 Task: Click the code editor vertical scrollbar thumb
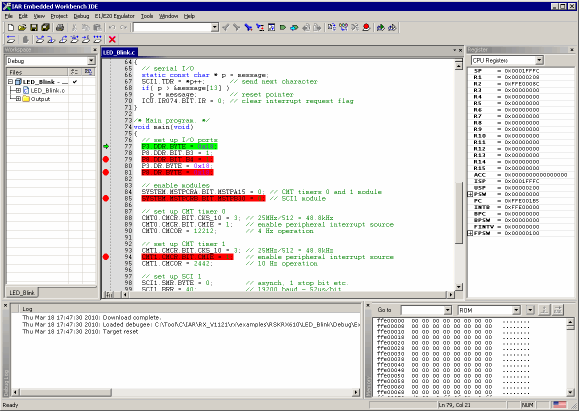tap(459, 212)
